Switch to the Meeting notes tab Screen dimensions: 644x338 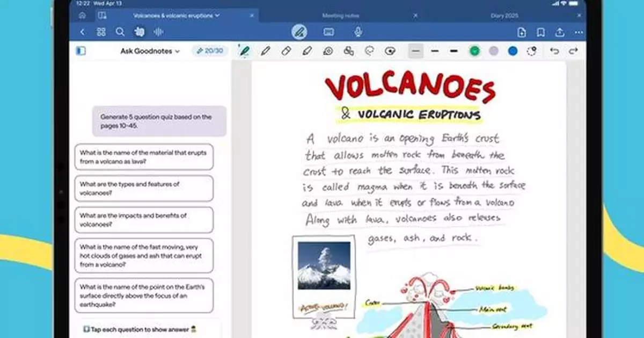[341, 16]
